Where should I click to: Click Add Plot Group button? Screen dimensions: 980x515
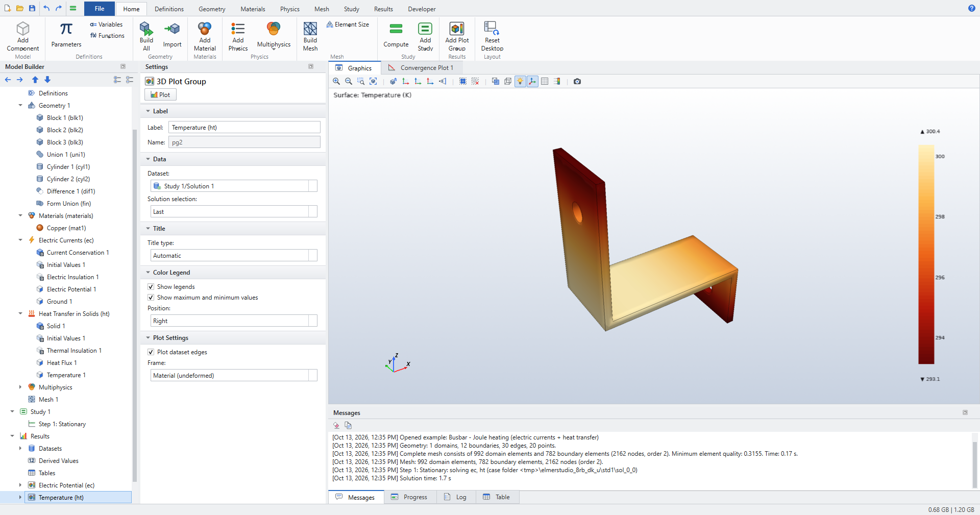pos(457,36)
